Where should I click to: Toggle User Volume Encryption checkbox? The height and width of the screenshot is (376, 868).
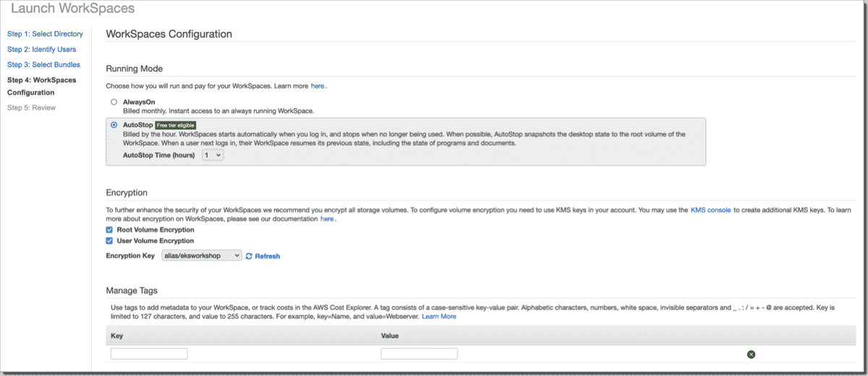point(109,241)
